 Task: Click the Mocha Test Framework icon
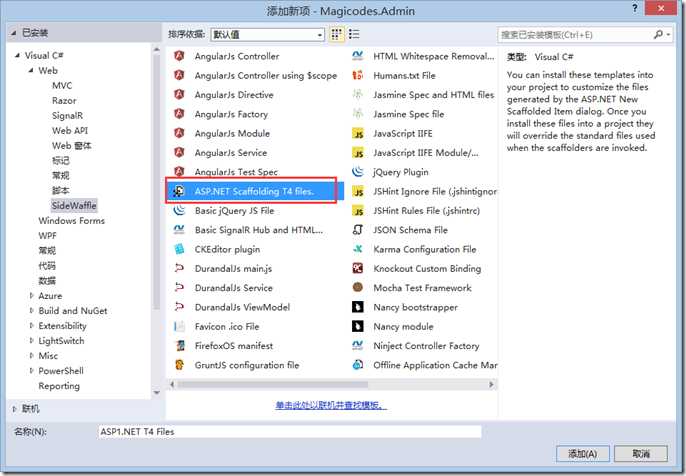tap(358, 287)
